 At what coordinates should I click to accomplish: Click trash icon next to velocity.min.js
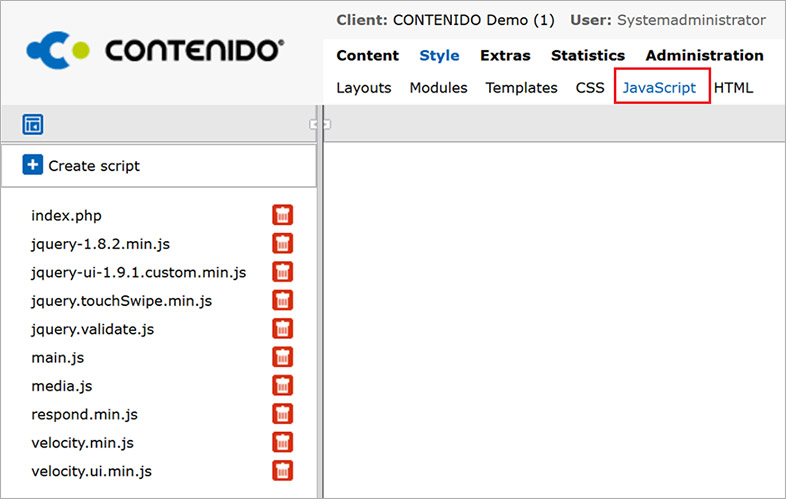283,442
